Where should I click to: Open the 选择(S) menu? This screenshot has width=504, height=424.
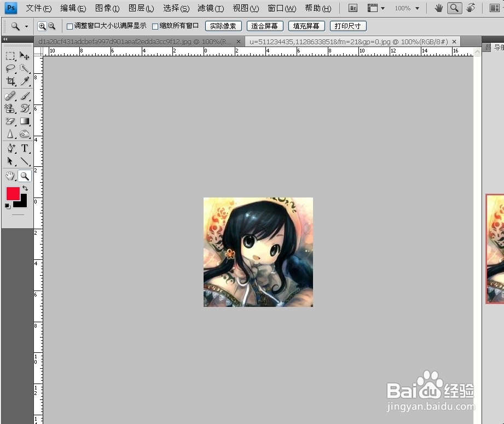176,8
